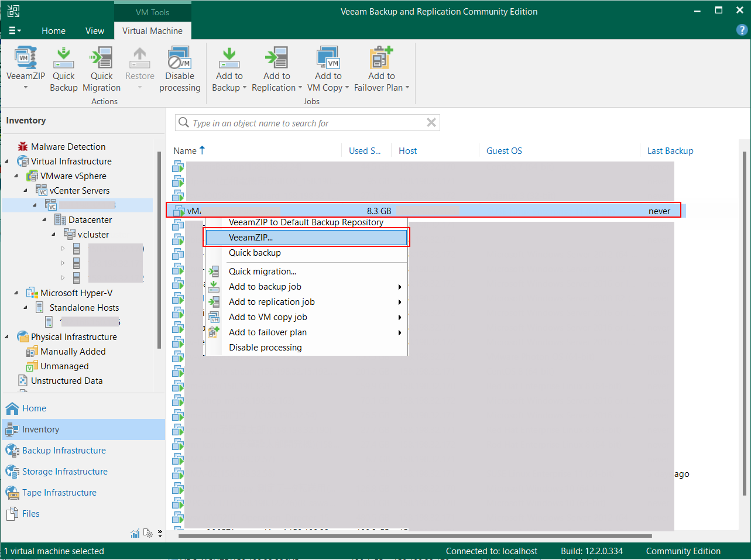This screenshot has height=560, width=751.
Task: Open Add to replication job submenu
Action: coord(306,302)
